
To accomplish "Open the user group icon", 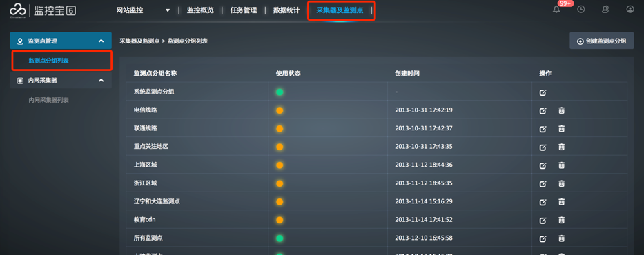I will pyautogui.click(x=605, y=10).
